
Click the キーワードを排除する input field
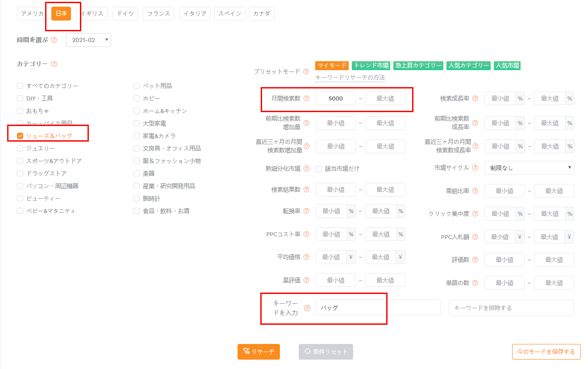pyautogui.click(x=511, y=308)
